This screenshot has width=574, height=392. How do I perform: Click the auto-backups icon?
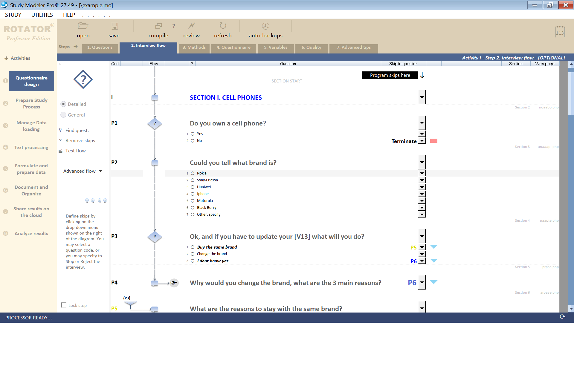(265, 26)
